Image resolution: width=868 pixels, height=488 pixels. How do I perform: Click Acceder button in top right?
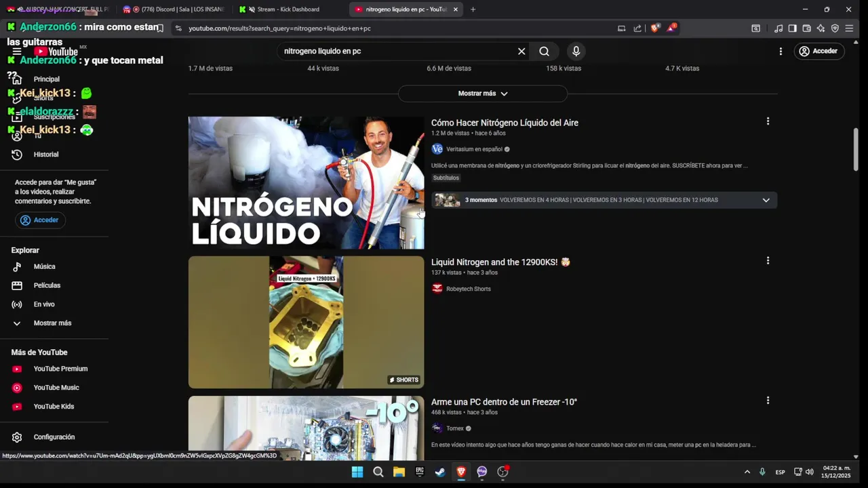click(818, 52)
